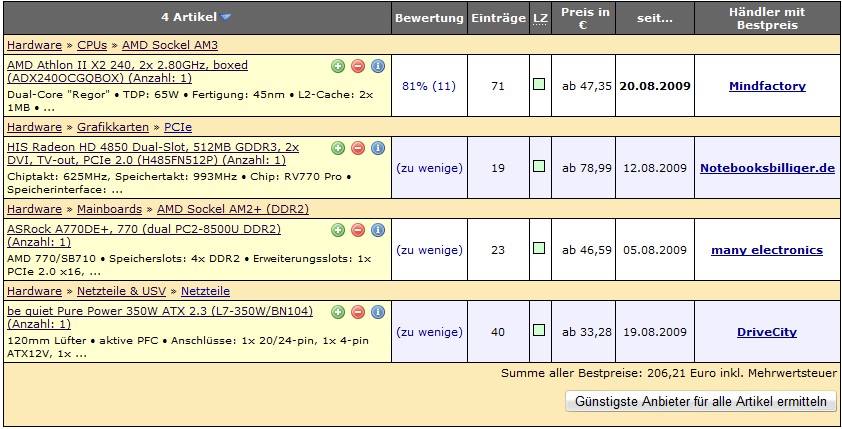Decrease quantity of AMD Athlon II X2 240

click(x=358, y=66)
